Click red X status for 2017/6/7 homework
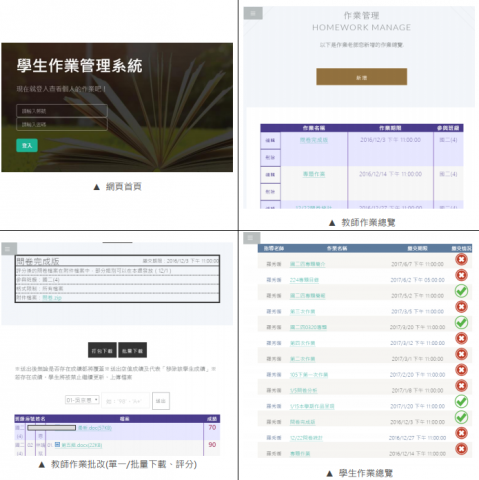The image size is (479, 480). (461, 259)
